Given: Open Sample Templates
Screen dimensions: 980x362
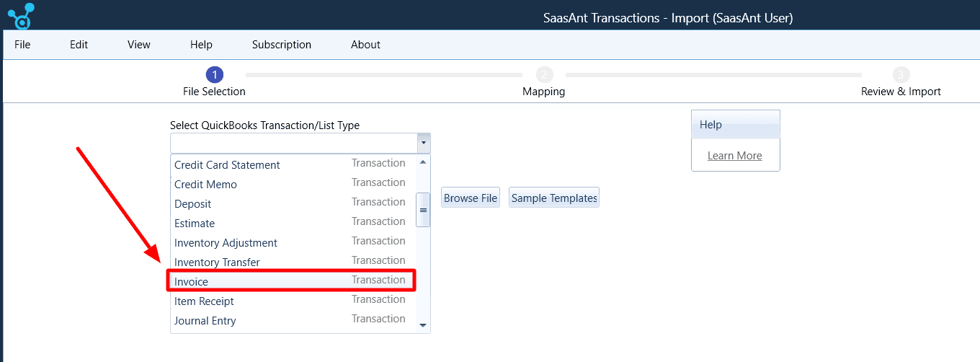Looking at the screenshot, I should [x=554, y=198].
